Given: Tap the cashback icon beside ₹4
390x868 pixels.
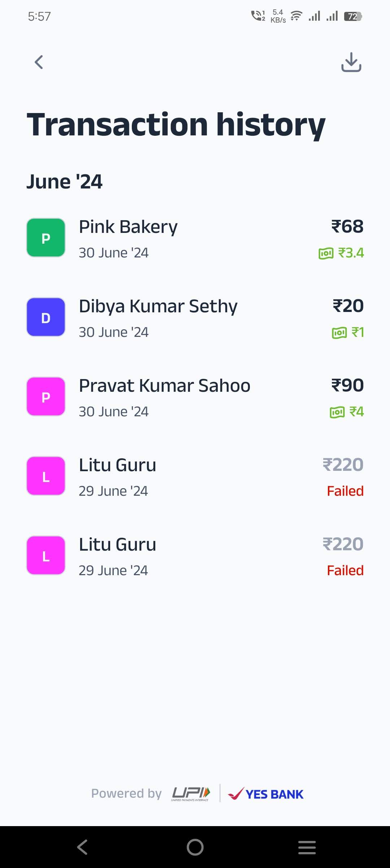Looking at the screenshot, I should pyautogui.click(x=337, y=412).
